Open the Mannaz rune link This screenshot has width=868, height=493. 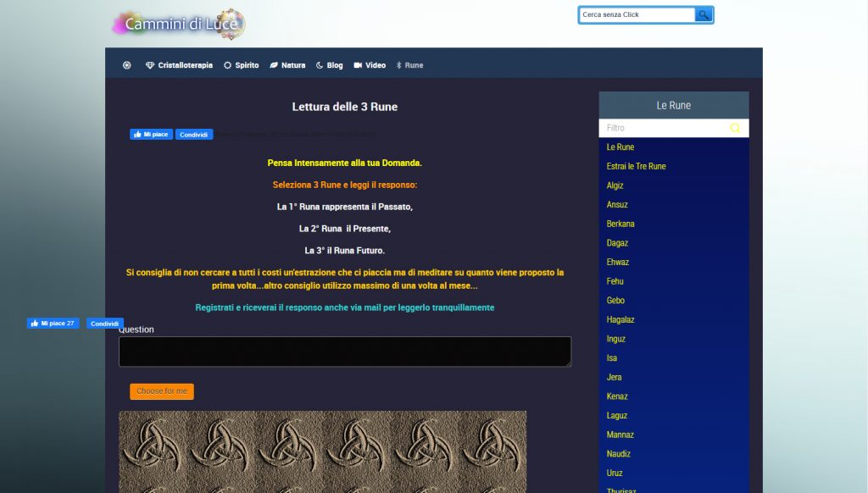[x=620, y=435]
